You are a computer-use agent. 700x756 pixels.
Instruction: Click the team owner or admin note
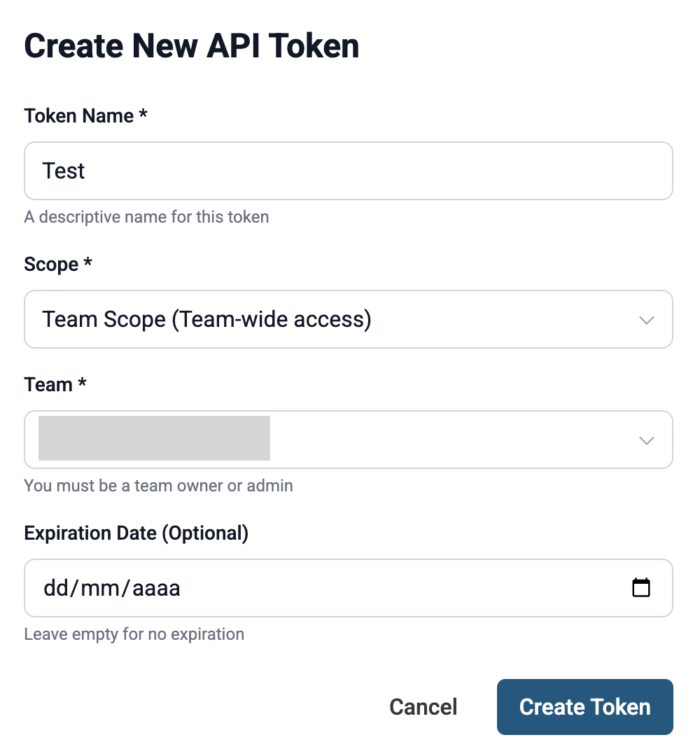pyautogui.click(x=158, y=485)
